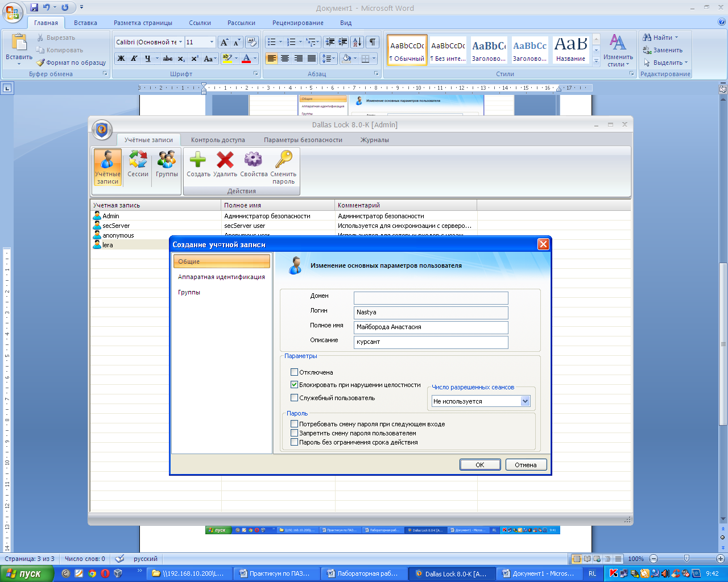
Task: Open Свойства gear icon in Dallas Lock
Action: (253, 164)
